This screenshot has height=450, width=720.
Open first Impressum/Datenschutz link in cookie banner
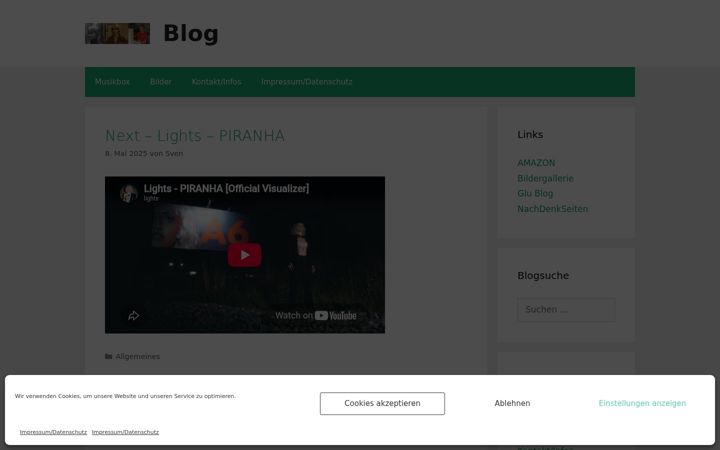53,432
